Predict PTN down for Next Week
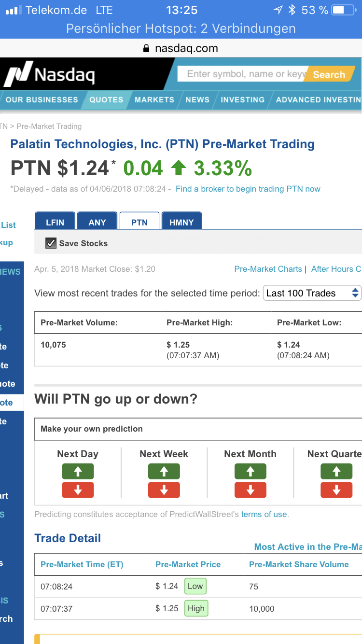The height and width of the screenshot is (644, 362). tap(164, 490)
